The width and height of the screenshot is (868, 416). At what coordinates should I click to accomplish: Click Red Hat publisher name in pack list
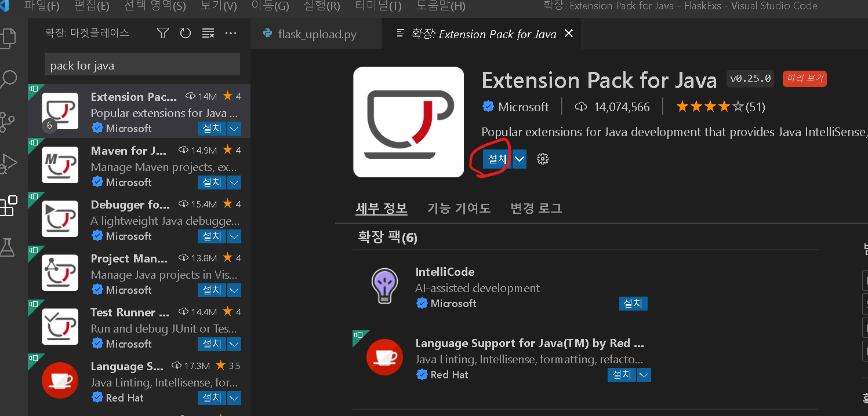(x=449, y=375)
